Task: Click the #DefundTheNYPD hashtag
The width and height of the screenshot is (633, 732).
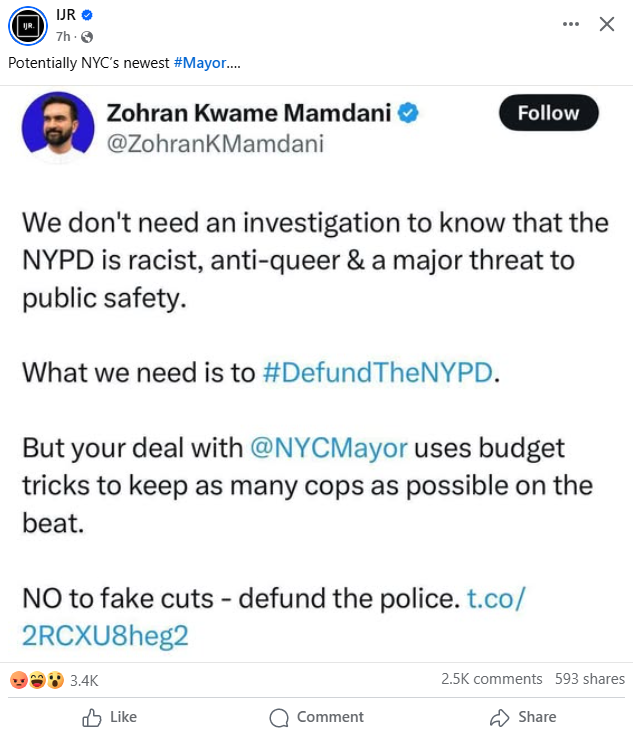Action: pos(378,373)
